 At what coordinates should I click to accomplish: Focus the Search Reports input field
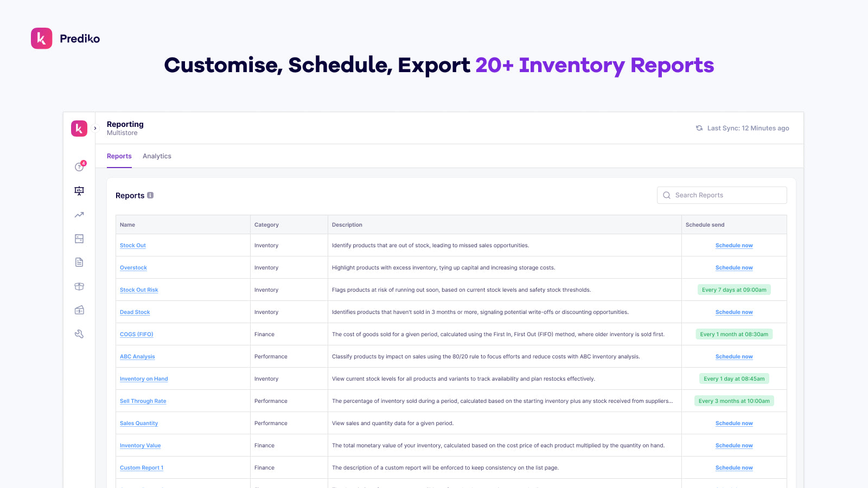point(722,195)
